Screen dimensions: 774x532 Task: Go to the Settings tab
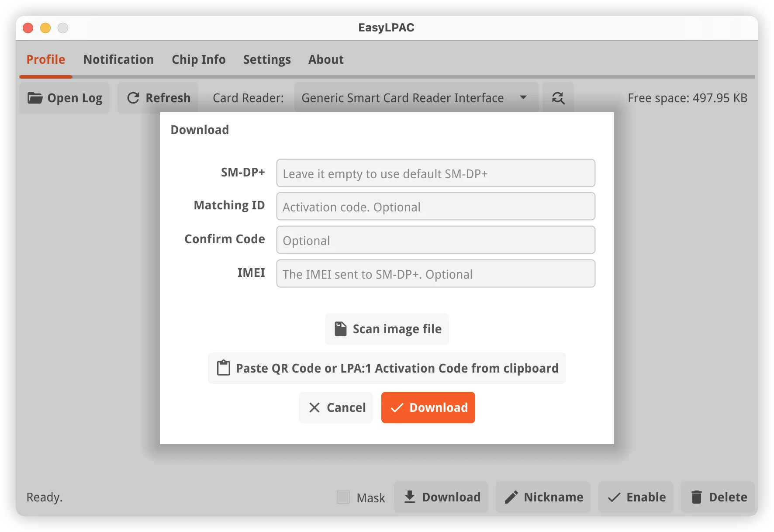pyautogui.click(x=267, y=59)
